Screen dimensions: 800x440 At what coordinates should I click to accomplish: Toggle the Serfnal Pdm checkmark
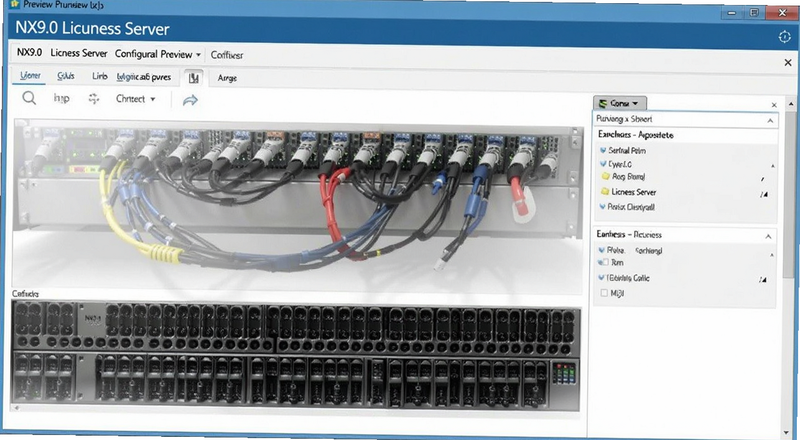pos(603,150)
